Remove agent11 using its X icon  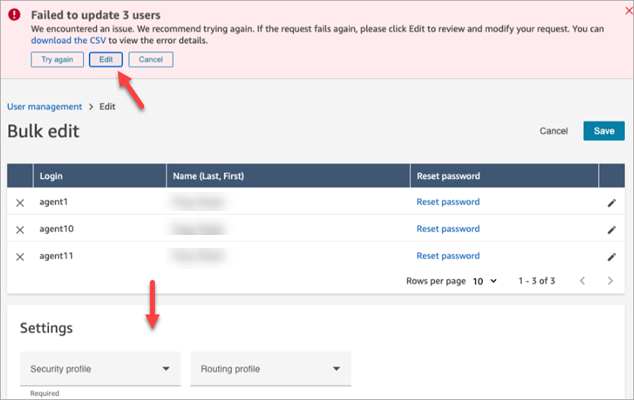tap(20, 256)
